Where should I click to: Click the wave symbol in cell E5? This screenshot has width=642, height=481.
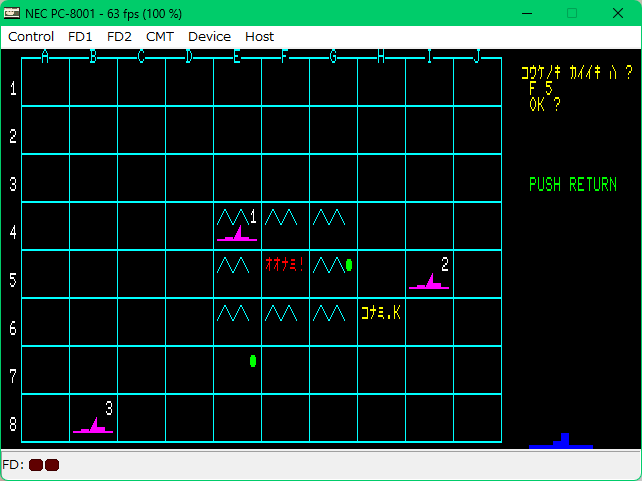[233, 265]
